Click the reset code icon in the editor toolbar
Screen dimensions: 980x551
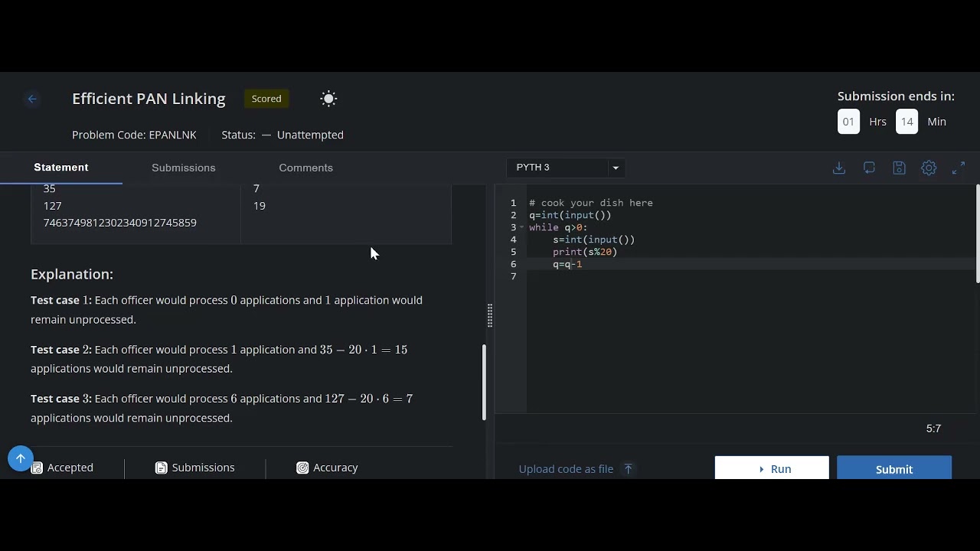(x=869, y=168)
